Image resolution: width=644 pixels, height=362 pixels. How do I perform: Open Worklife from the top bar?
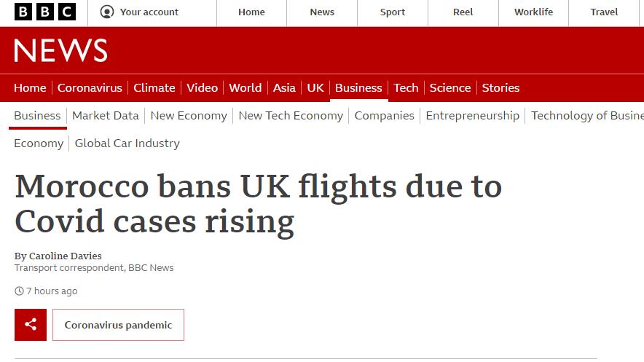(x=533, y=12)
